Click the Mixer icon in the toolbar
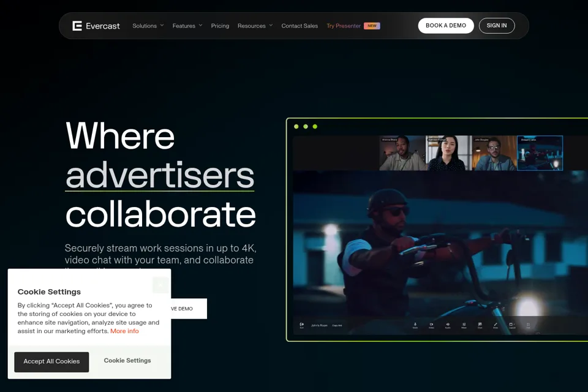The height and width of the screenshot is (392, 588). click(x=464, y=325)
